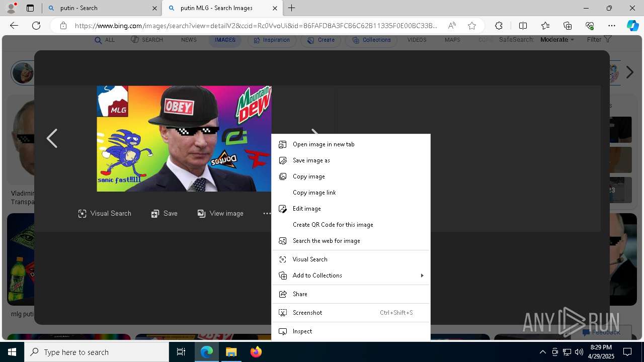The image size is (644, 362).
Task: Open Favorites list icon
Action: pyautogui.click(x=545, y=26)
